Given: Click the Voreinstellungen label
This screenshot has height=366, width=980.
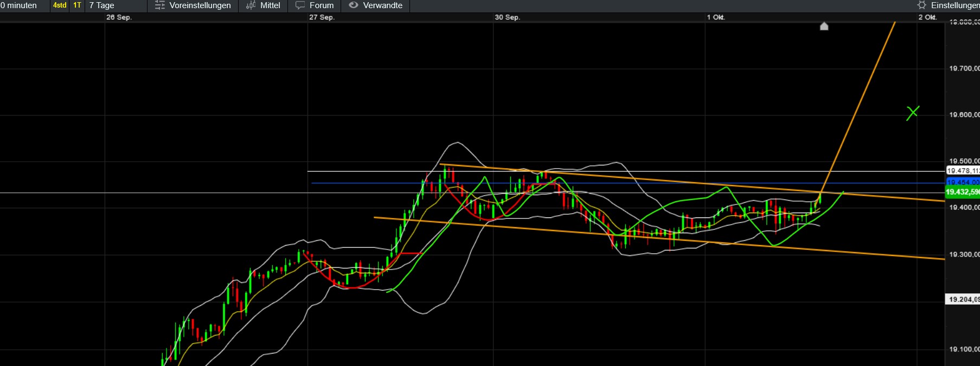Looking at the screenshot, I should pyautogui.click(x=200, y=5).
